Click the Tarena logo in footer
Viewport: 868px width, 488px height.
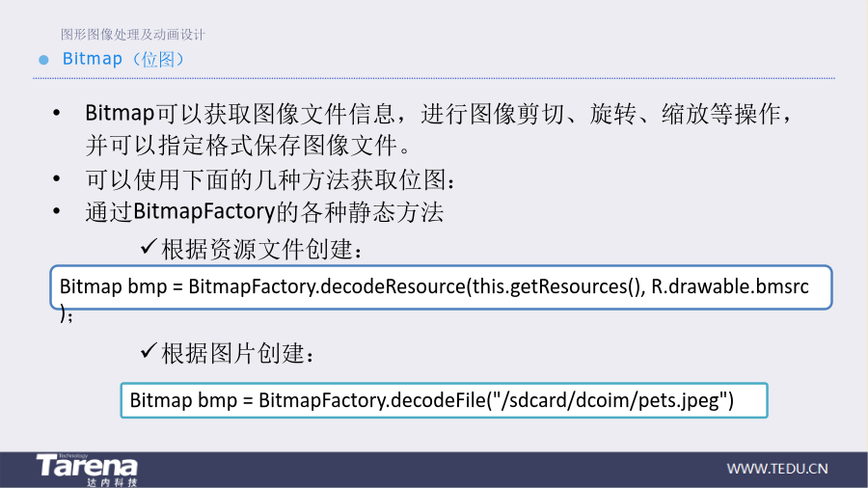87,470
